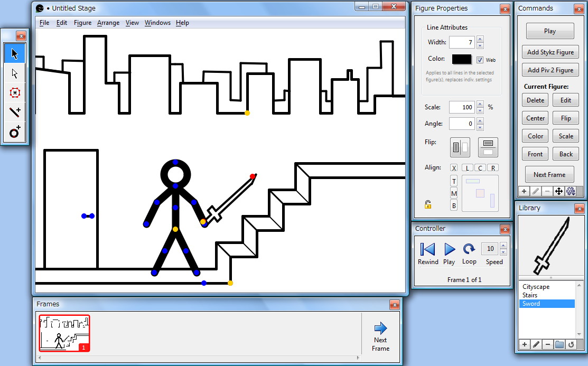Send figure to Back

pyautogui.click(x=566, y=154)
